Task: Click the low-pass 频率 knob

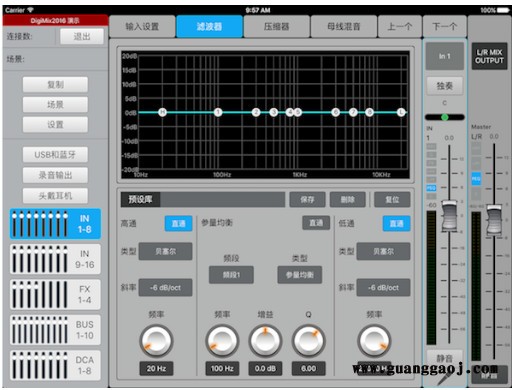Action: click(374, 341)
